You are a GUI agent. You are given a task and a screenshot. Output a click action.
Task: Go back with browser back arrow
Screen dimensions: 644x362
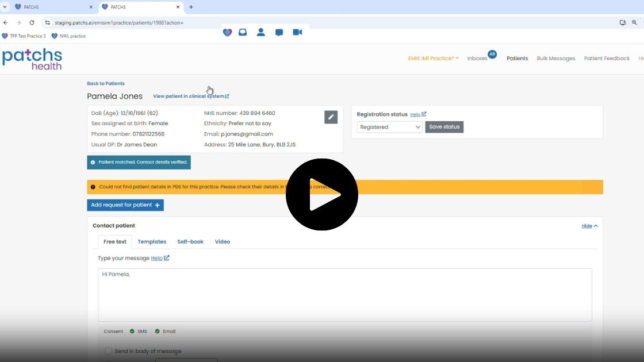tap(6, 22)
